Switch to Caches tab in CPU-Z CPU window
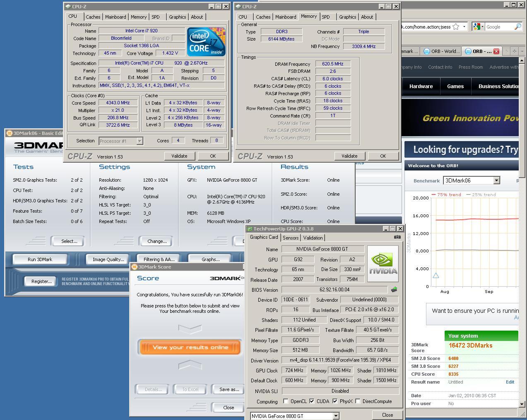The image size is (527, 420). (93, 17)
